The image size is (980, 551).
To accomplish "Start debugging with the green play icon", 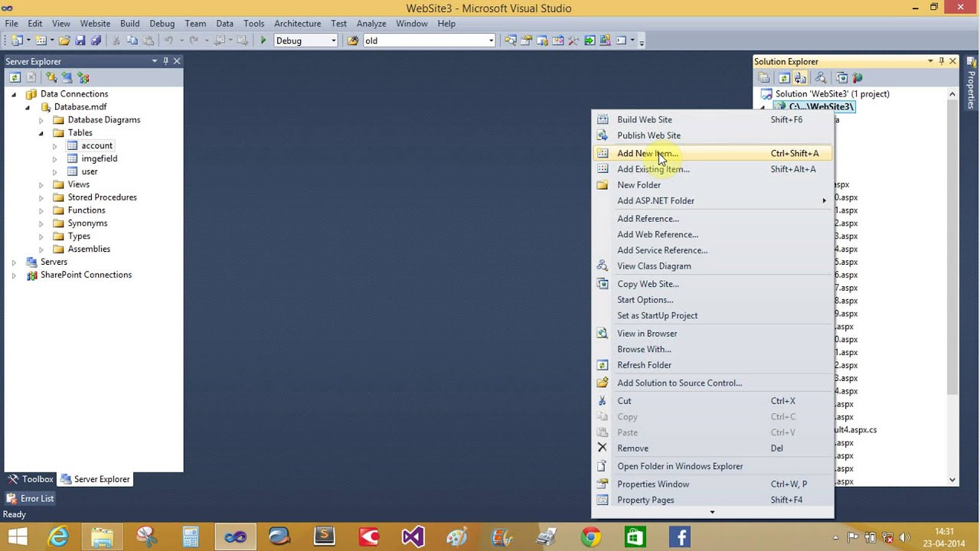I will coord(263,41).
